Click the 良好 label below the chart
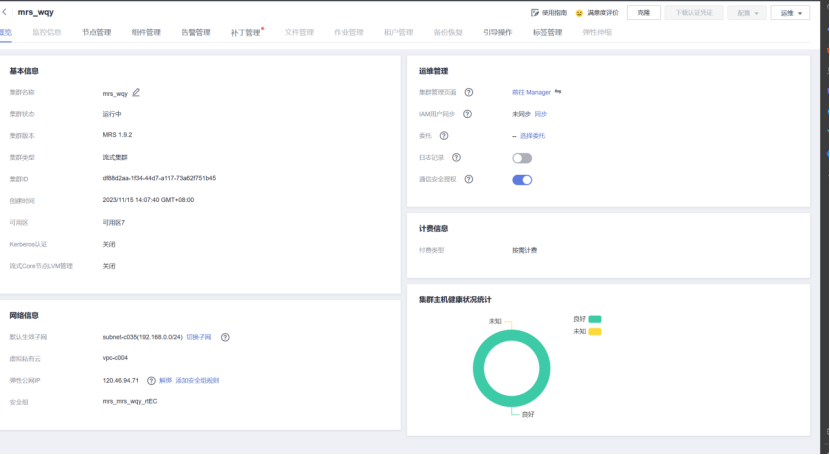The height and width of the screenshot is (455, 830). click(528, 415)
